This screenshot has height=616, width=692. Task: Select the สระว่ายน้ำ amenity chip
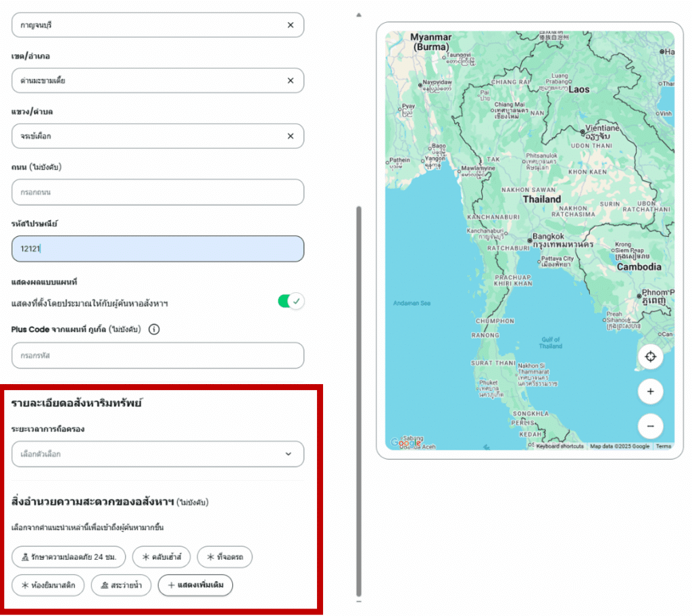121,586
